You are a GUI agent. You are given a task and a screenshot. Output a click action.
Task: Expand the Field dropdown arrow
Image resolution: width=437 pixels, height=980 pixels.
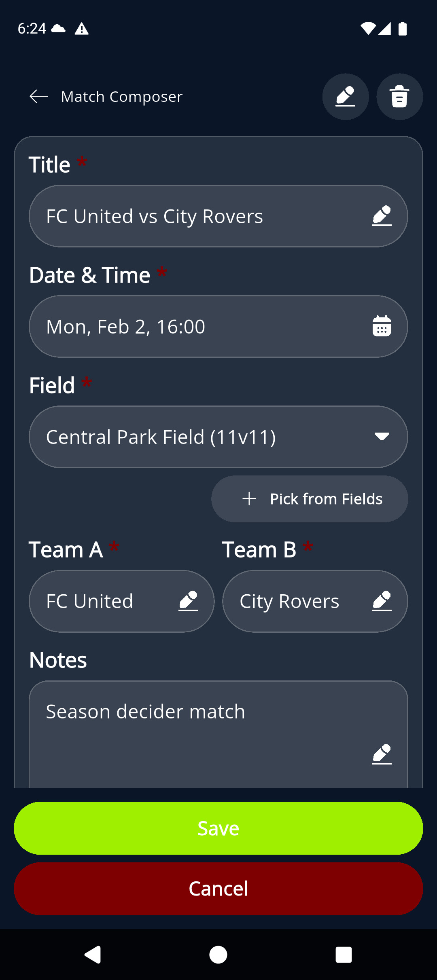[x=382, y=437]
